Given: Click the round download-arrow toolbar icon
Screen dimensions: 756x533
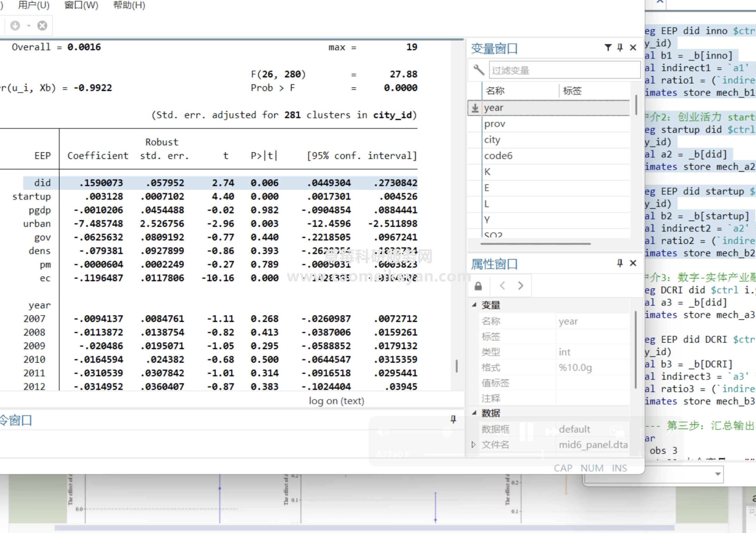Looking at the screenshot, I should pos(15,26).
